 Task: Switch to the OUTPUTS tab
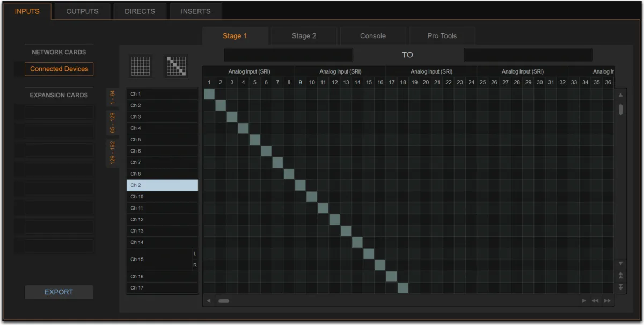83,11
